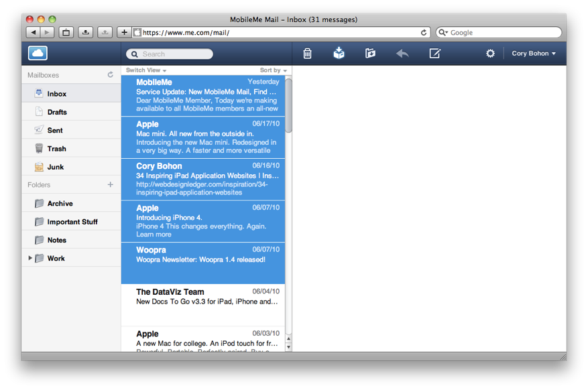
Task: Open the Sort by dropdown
Action: click(274, 70)
